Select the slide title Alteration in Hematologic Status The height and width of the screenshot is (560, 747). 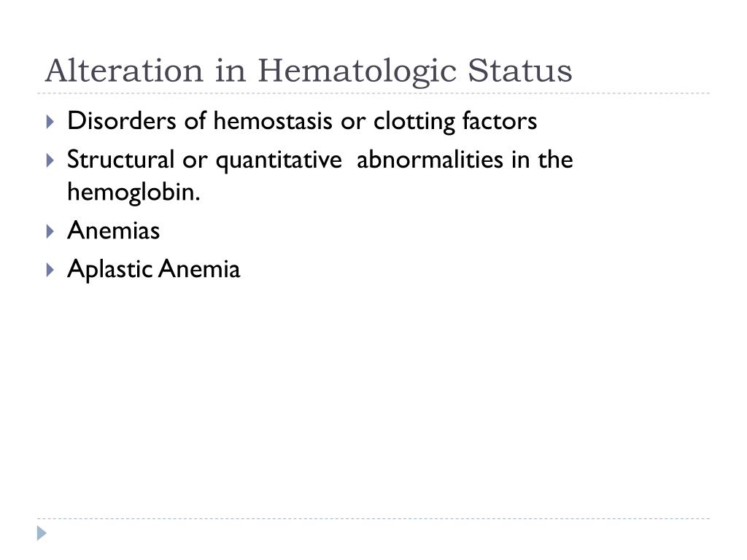tap(309, 71)
